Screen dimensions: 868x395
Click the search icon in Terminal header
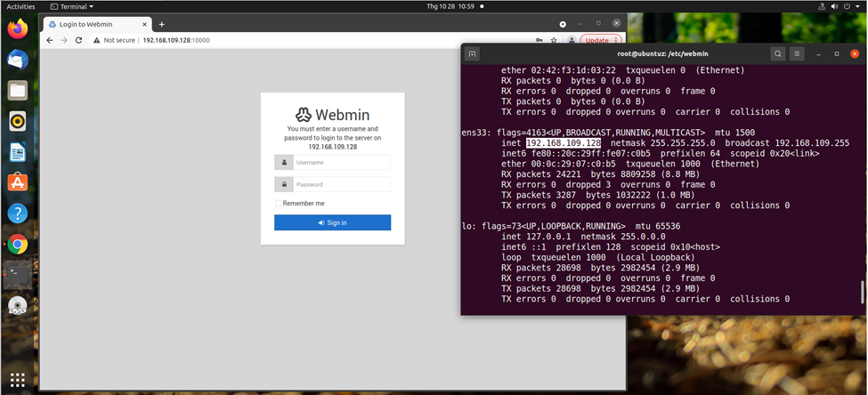tap(778, 53)
